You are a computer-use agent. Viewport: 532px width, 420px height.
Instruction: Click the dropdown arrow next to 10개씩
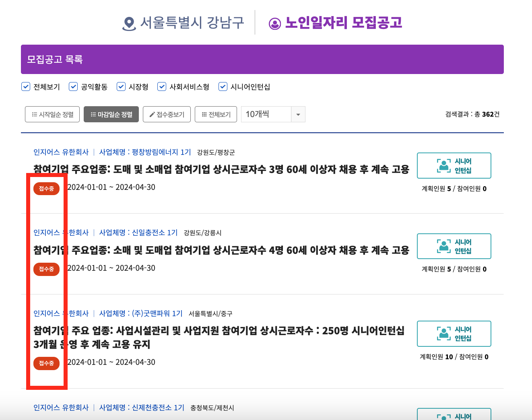point(298,114)
